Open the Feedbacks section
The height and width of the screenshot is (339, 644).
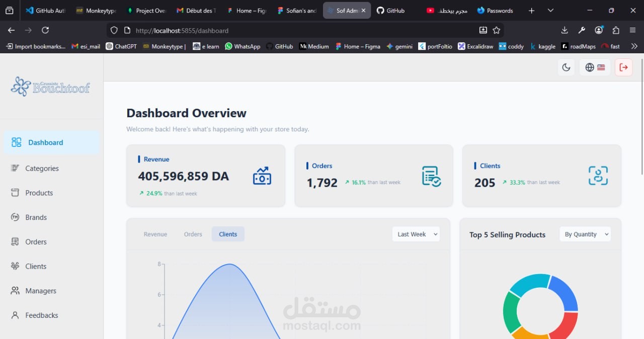(x=42, y=315)
